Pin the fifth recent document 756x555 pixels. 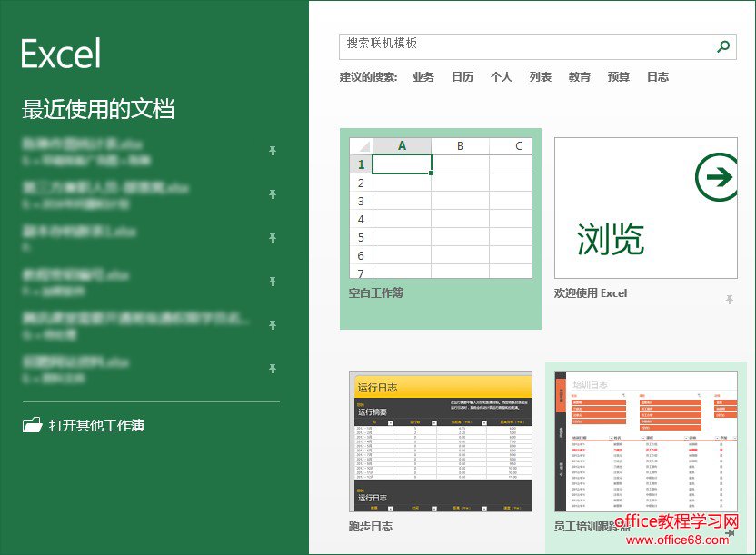pos(273,324)
